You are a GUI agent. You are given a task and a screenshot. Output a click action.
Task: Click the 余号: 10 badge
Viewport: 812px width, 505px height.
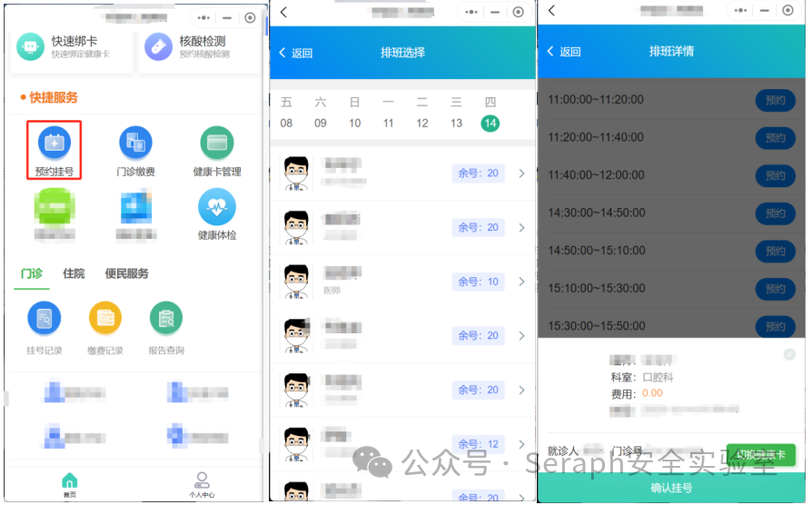point(478,282)
